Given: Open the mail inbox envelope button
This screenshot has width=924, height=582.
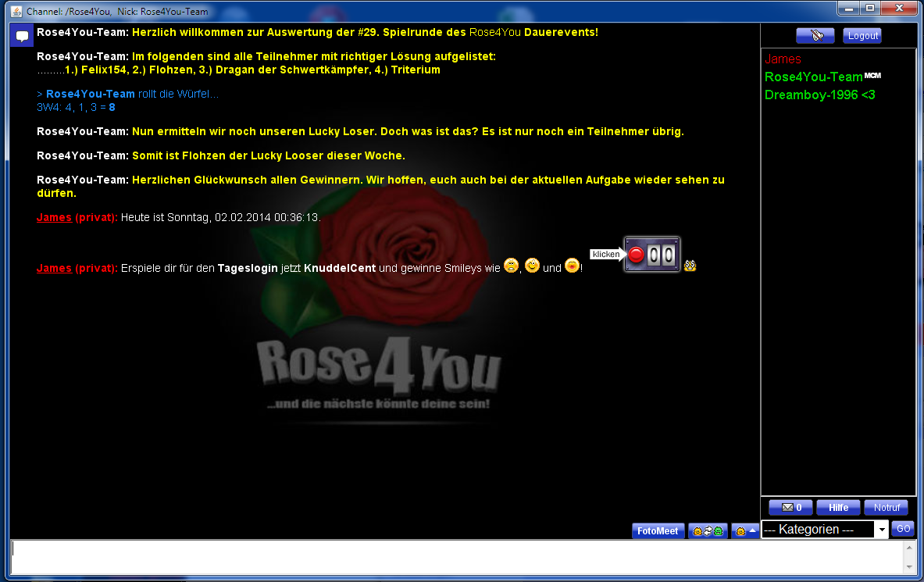Looking at the screenshot, I should [x=790, y=508].
